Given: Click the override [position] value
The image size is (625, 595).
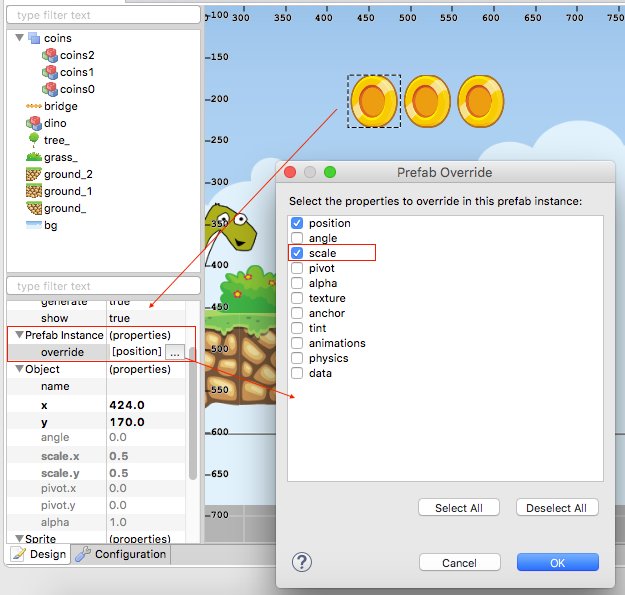Looking at the screenshot, I should (x=137, y=352).
